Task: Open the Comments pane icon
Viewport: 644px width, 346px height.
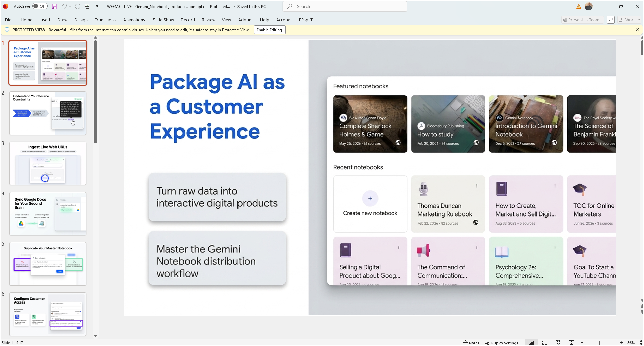Action: point(611,20)
